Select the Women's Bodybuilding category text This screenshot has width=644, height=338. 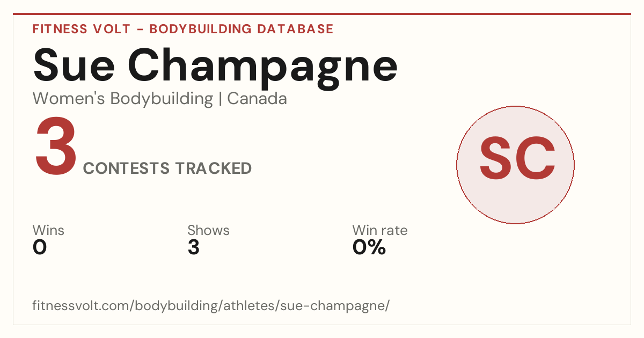coord(123,99)
